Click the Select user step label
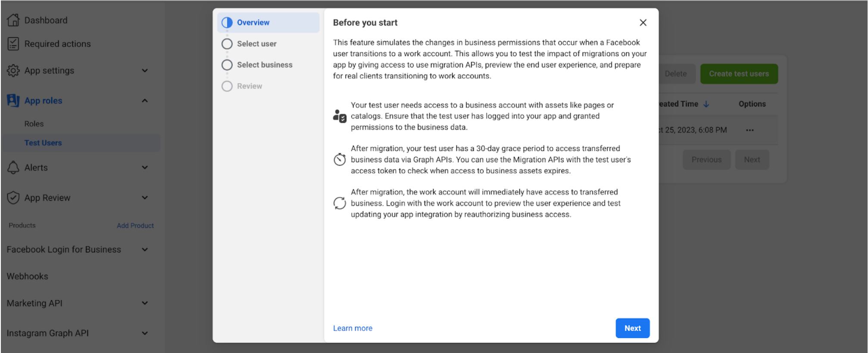This screenshot has width=868, height=353. coord(257,44)
